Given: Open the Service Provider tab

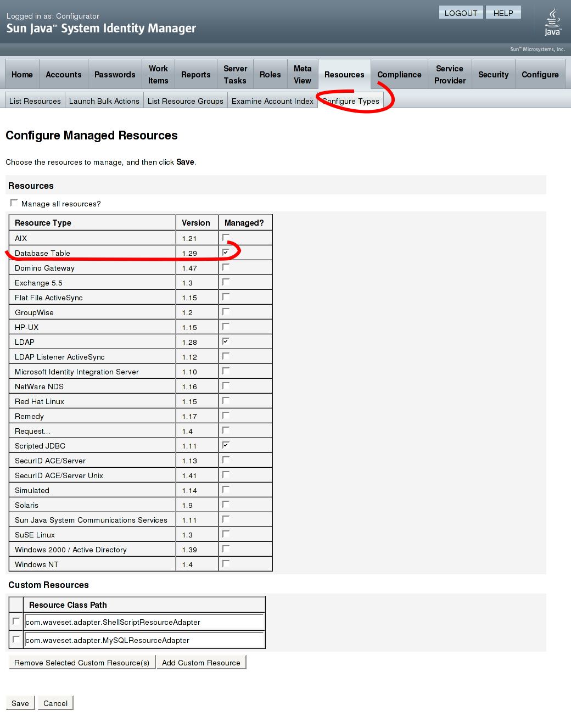Looking at the screenshot, I should 450,75.
